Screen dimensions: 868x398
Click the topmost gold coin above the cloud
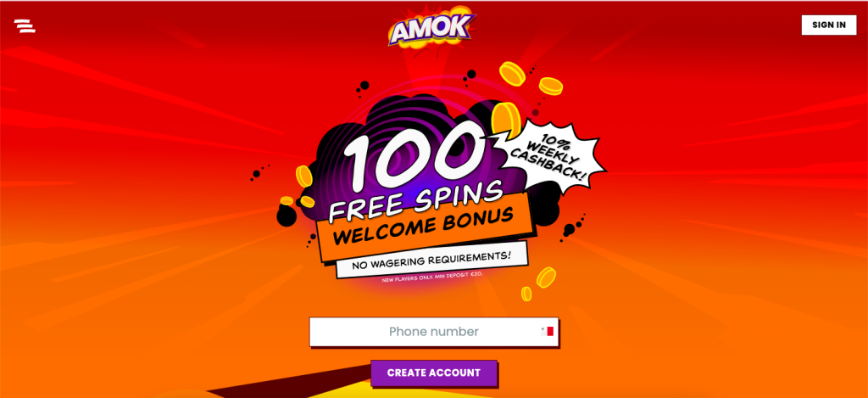tap(512, 74)
